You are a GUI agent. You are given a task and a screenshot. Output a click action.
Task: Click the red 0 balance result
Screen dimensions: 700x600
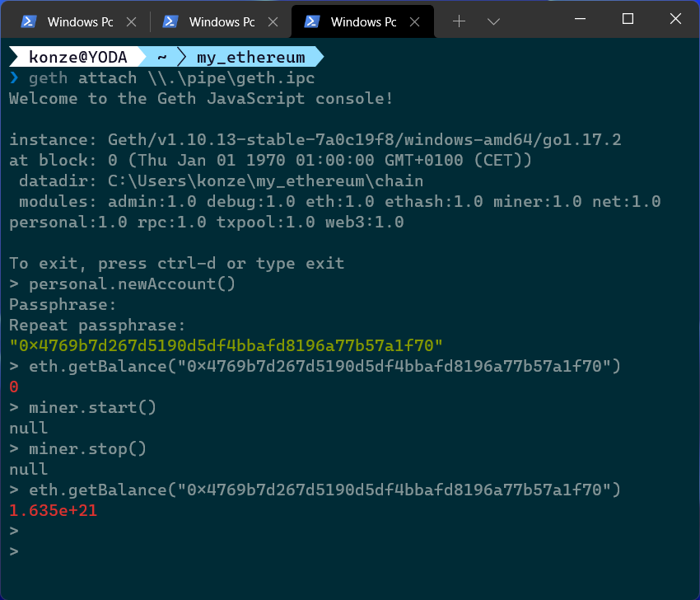pos(14,387)
